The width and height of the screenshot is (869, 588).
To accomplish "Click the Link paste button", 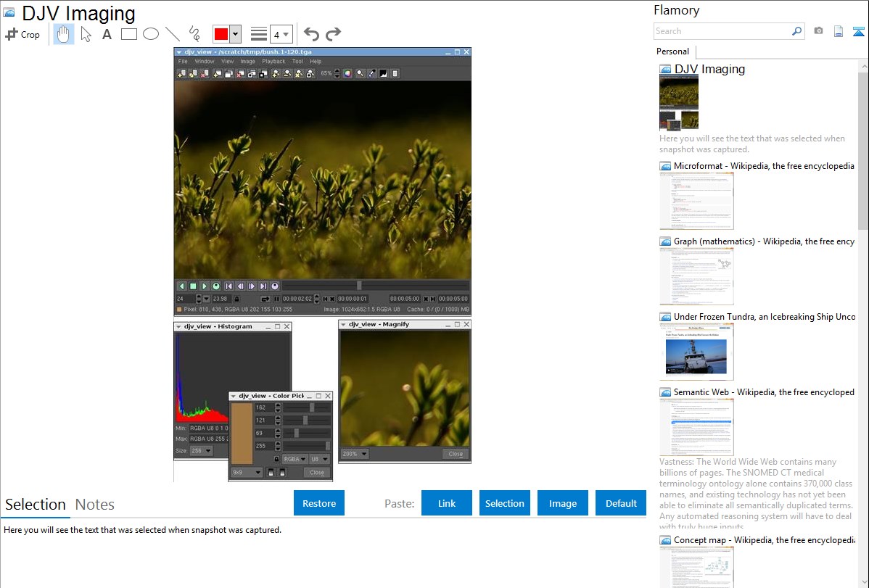I will [447, 503].
